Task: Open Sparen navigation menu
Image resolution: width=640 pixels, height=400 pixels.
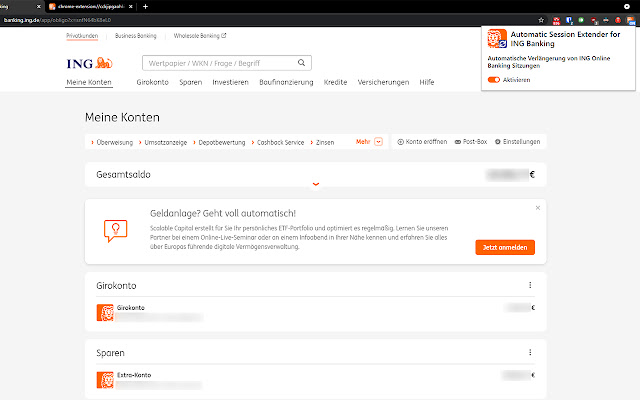Action: (191, 82)
